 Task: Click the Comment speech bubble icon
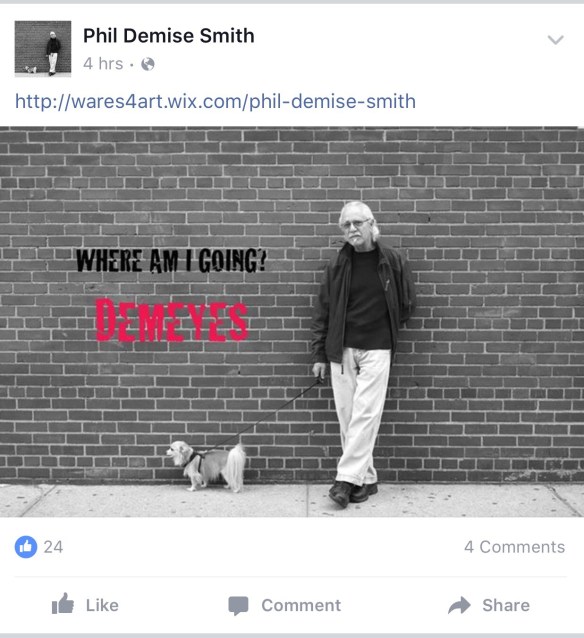(238, 605)
